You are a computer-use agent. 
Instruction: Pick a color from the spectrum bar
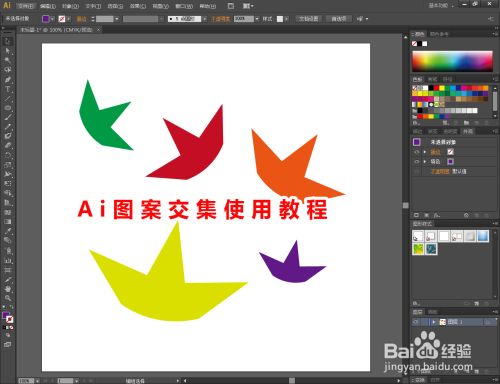point(452,61)
